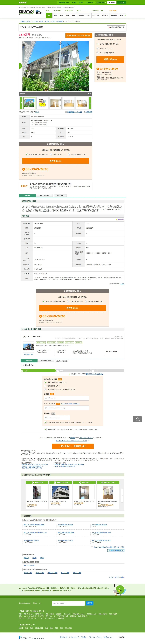This screenshot has width=145, height=644.
Task: Move thumbnail strip right with arrow
Action: coord(90,103)
